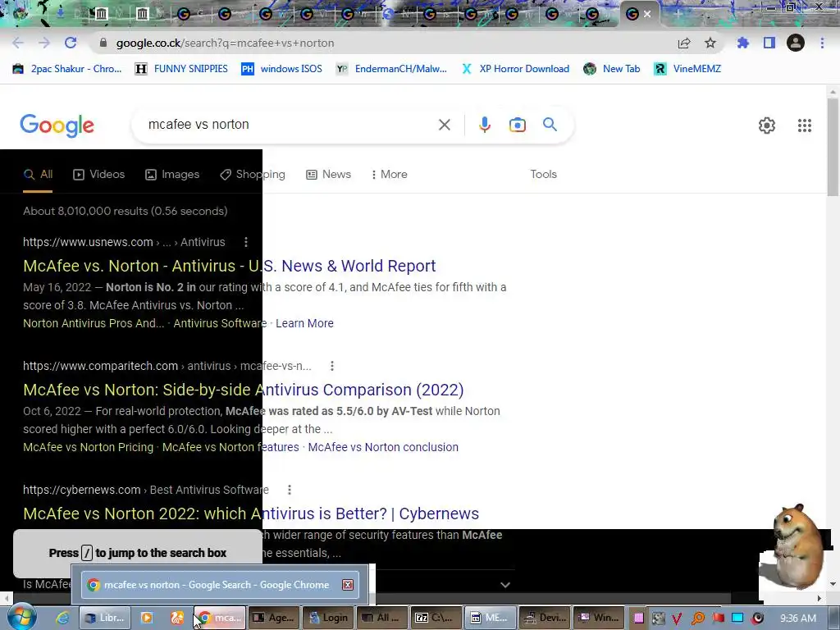Close the taskbar preview of Google Search window

pyautogui.click(x=348, y=584)
